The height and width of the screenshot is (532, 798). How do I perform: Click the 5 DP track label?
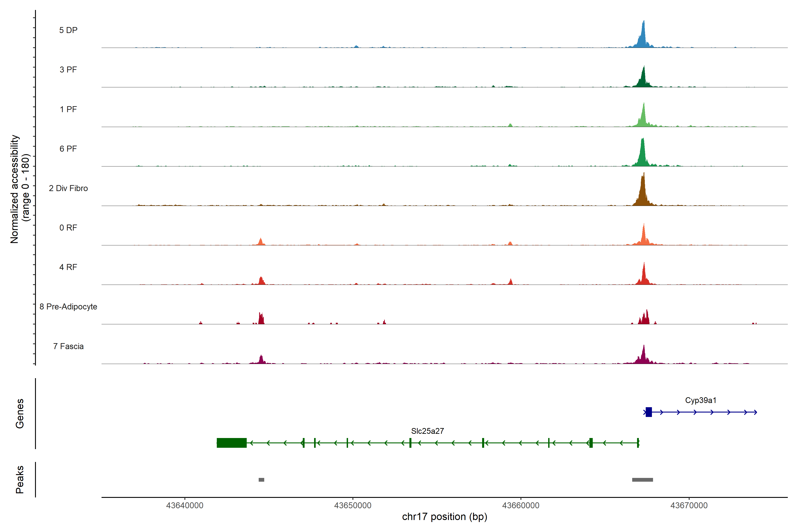pos(68,30)
